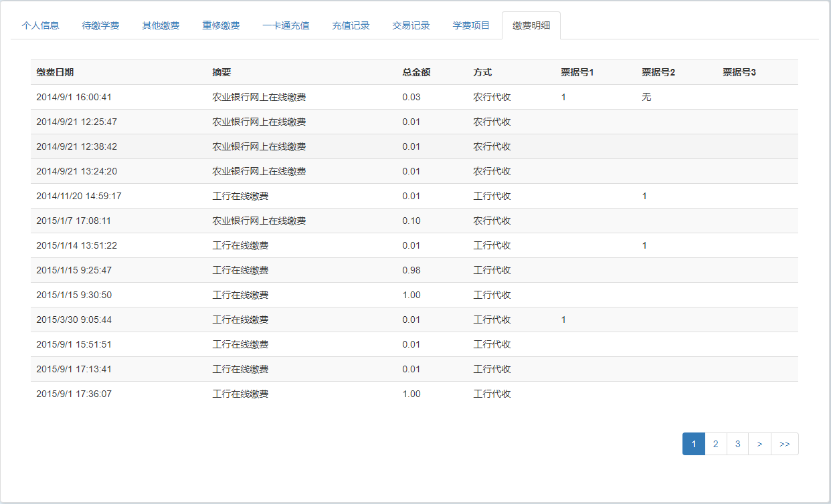
Task: Go to page 2 of results
Action: coord(715,444)
